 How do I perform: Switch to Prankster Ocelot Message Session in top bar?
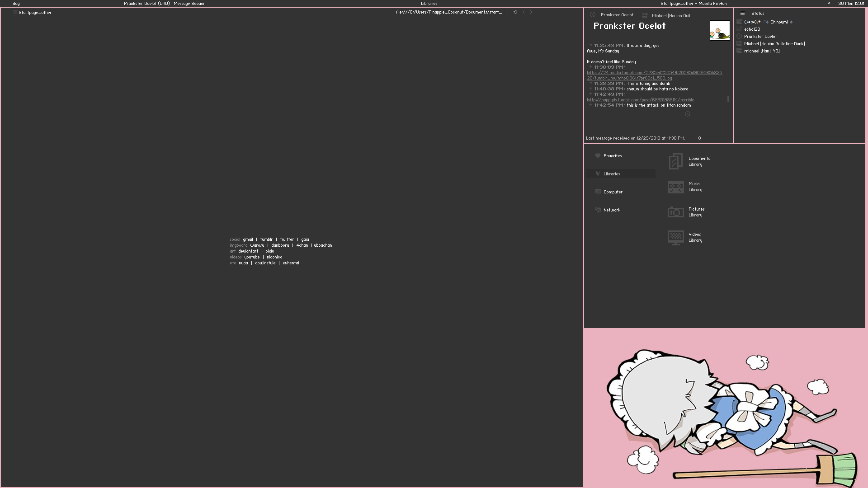click(x=165, y=4)
